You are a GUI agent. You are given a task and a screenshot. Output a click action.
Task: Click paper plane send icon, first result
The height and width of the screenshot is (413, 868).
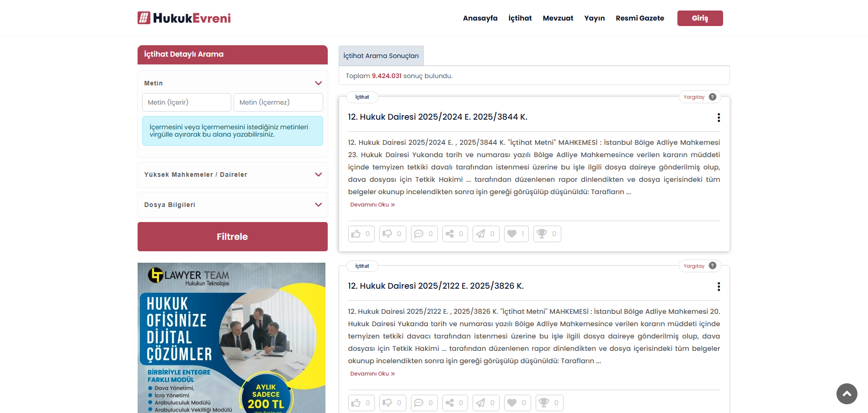click(x=480, y=234)
